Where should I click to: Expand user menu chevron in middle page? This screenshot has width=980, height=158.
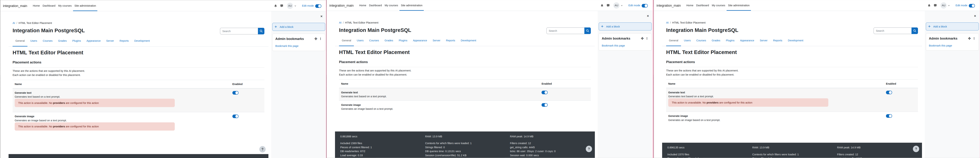[x=622, y=6]
